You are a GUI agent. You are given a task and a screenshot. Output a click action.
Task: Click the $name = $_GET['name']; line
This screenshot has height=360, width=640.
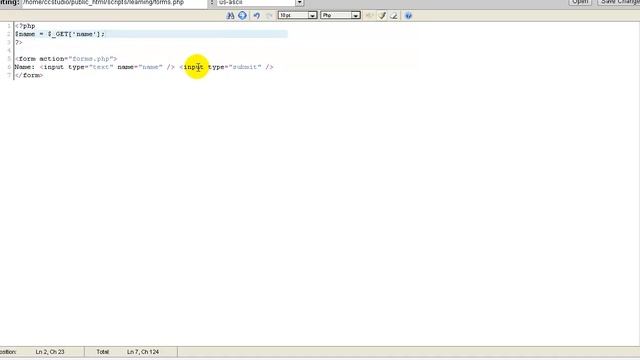[60, 34]
